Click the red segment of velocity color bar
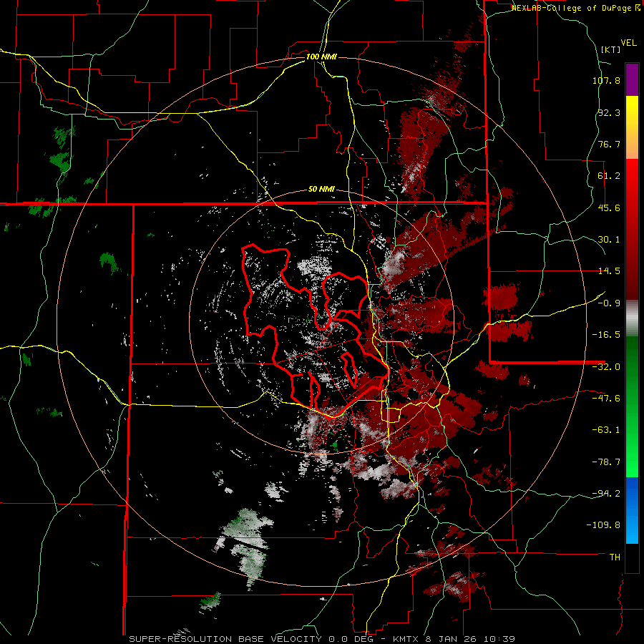The width and height of the screenshot is (644, 644). click(x=632, y=229)
